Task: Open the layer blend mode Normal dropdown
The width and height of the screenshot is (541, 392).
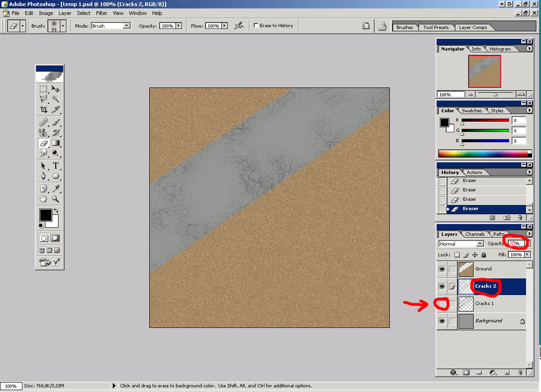Action: pyautogui.click(x=480, y=244)
